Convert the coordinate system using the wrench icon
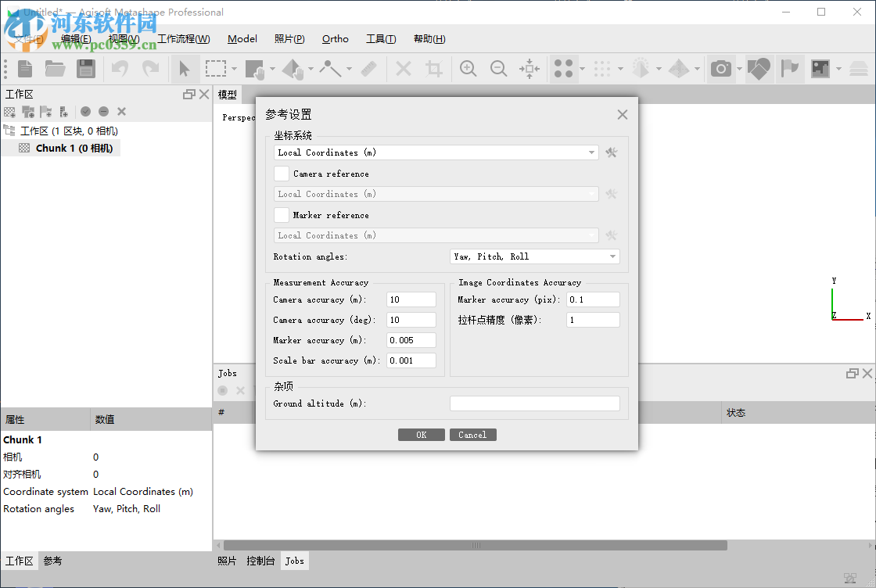The width and height of the screenshot is (876, 588). (611, 152)
